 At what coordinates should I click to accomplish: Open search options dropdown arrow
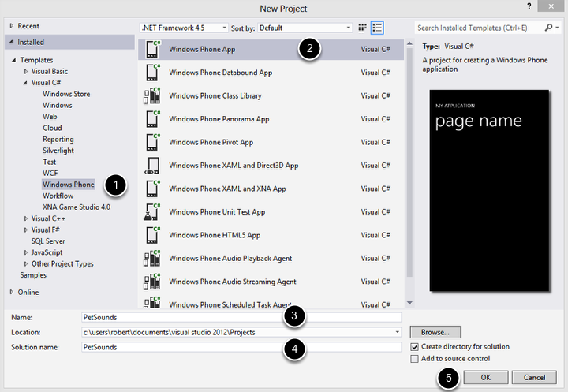(557, 28)
